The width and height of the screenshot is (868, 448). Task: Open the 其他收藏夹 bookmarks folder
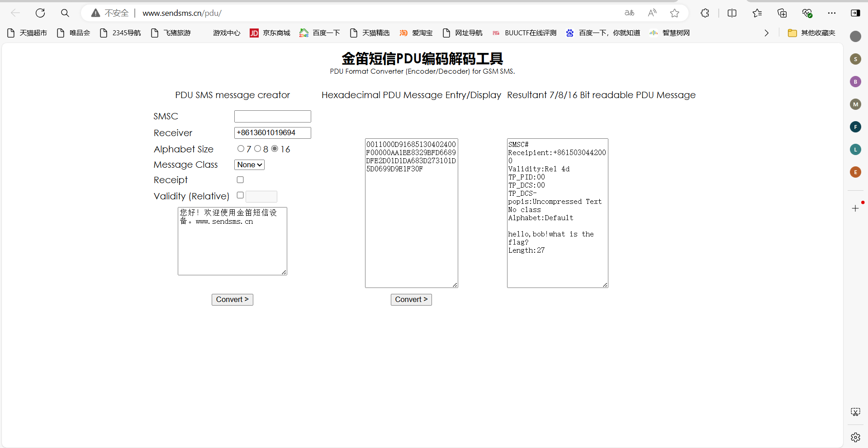point(811,33)
